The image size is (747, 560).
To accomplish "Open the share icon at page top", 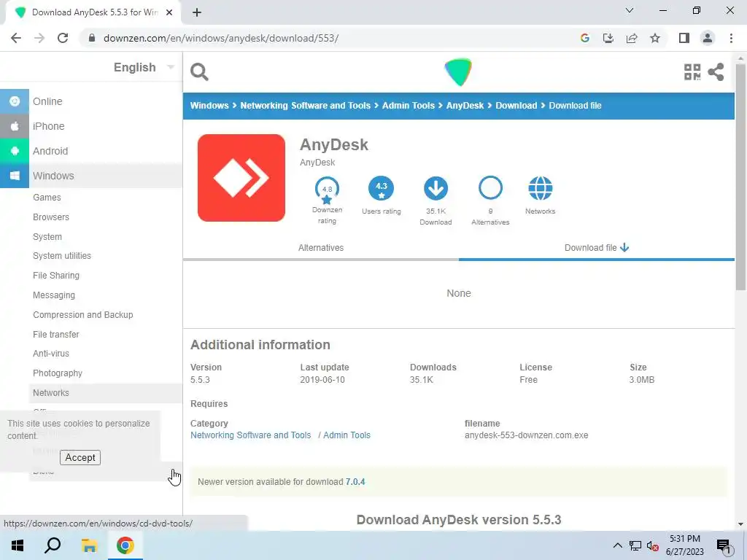I will (716, 72).
